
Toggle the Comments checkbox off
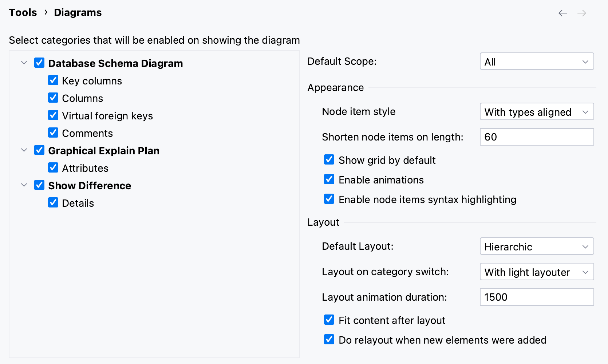[53, 132]
